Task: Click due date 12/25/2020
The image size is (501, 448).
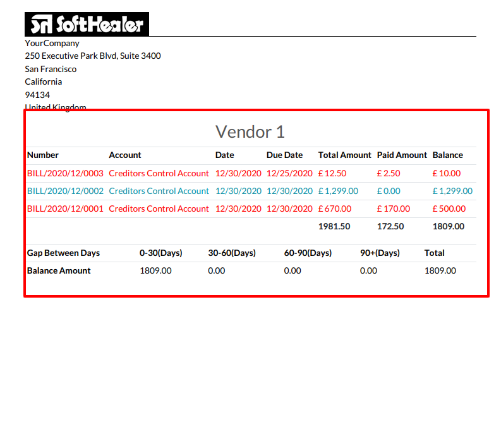Action: pyautogui.click(x=289, y=173)
